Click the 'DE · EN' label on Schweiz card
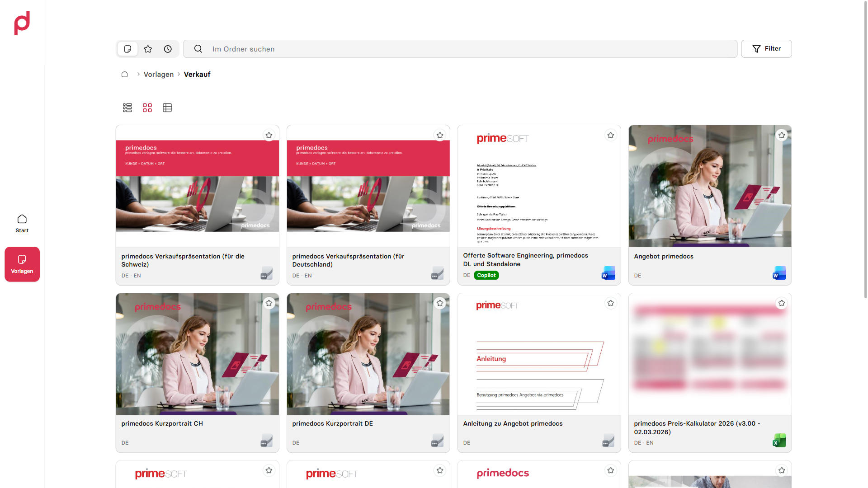This screenshot has width=868, height=488. pos(131,276)
